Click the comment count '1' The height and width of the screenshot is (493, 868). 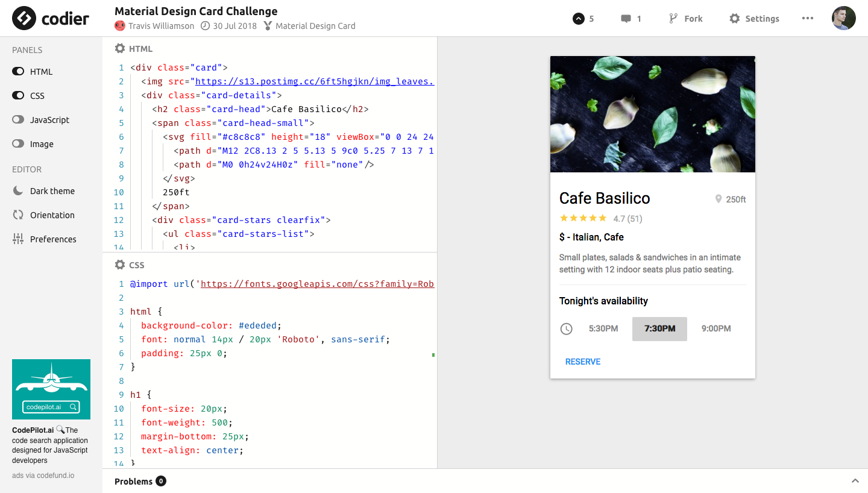pos(639,19)
